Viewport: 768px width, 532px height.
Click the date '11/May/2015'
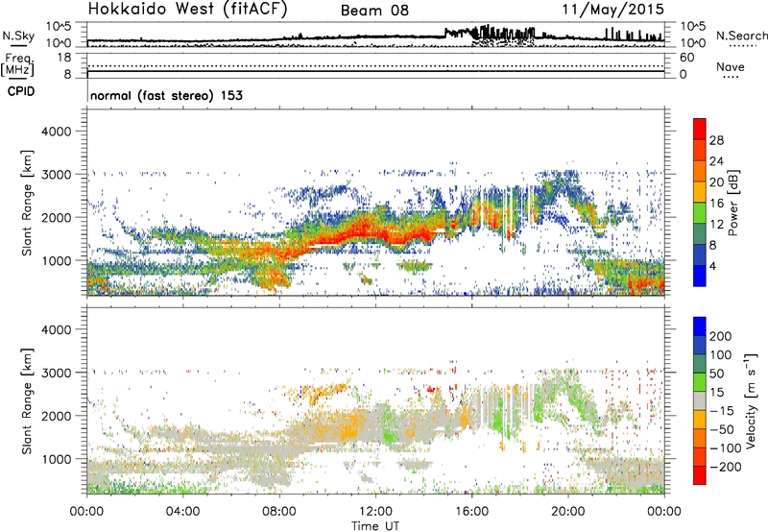click(613, 10)
